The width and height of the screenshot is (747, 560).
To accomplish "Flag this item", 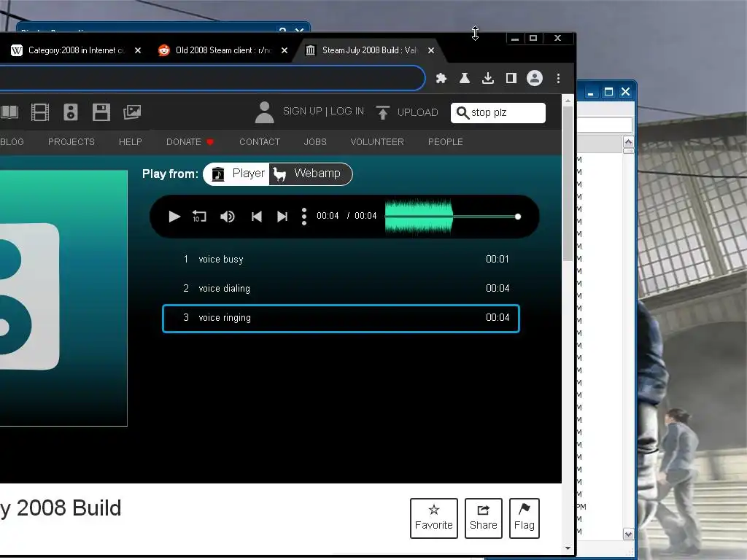I will click(524, 518).
